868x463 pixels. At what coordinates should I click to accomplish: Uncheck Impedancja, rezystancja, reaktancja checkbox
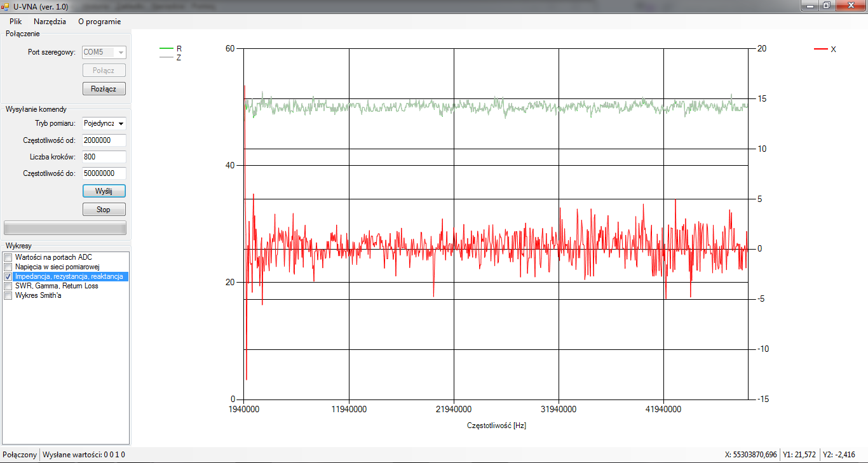pos(8,277)
